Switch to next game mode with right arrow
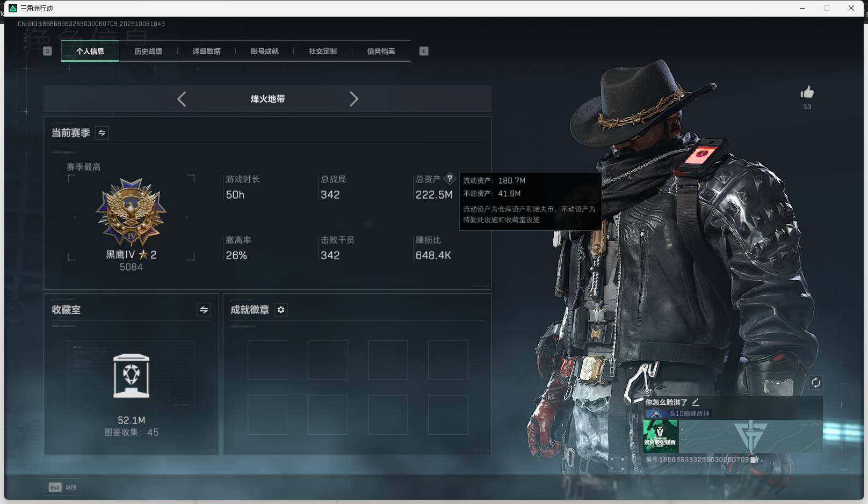This screenshot has width=868, height=504. tap(353, 99)
